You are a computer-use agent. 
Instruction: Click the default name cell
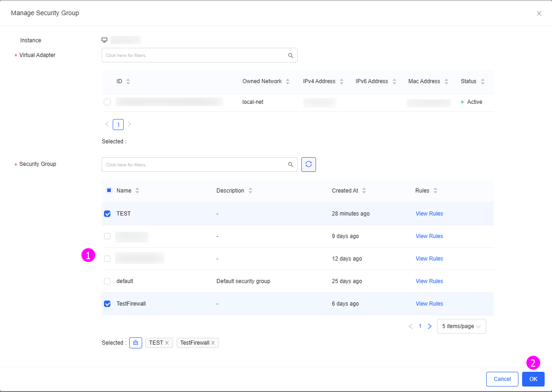(x=125, y=281)
